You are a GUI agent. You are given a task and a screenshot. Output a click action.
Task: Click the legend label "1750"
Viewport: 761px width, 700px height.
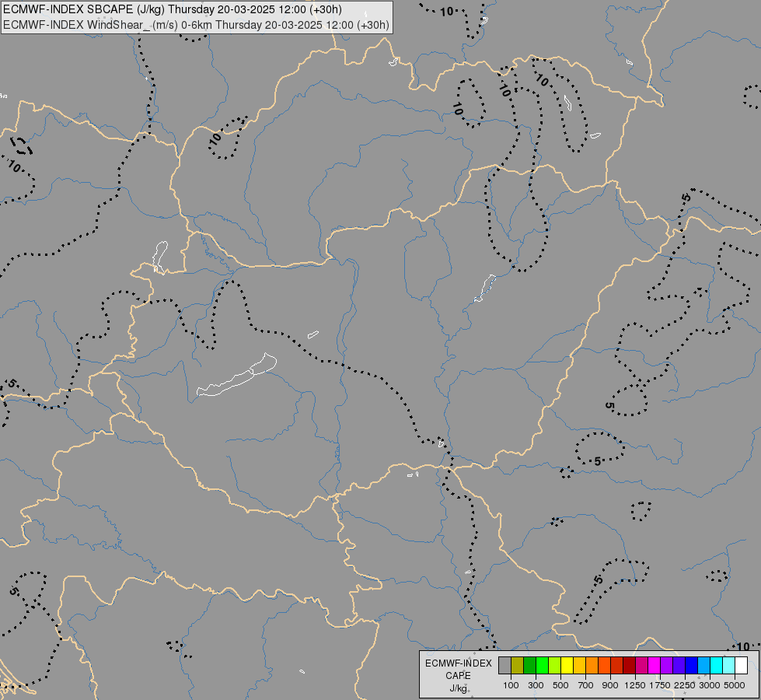[660, 685]
